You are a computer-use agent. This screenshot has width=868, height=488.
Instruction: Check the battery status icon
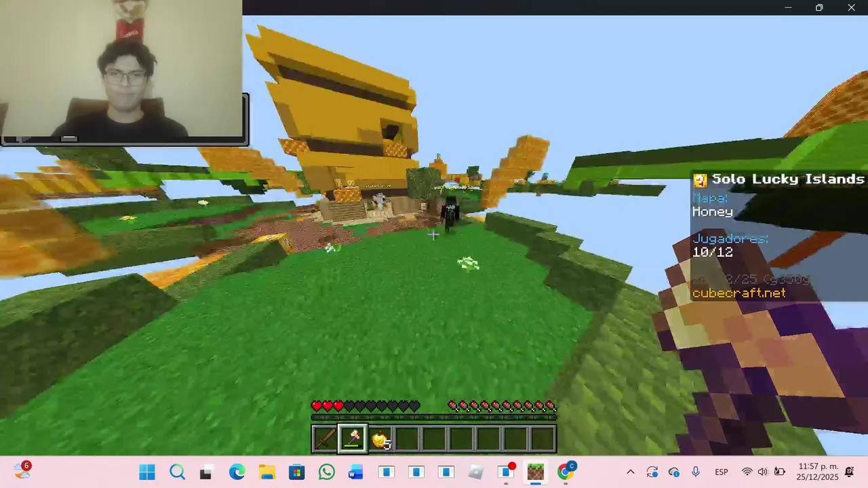point(780,472)
